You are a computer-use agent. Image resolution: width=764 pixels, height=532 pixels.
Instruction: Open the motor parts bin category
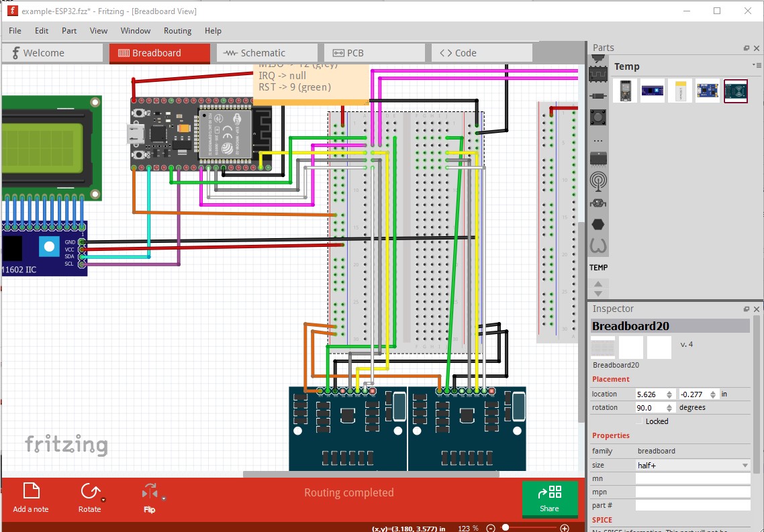coord(598,203)
